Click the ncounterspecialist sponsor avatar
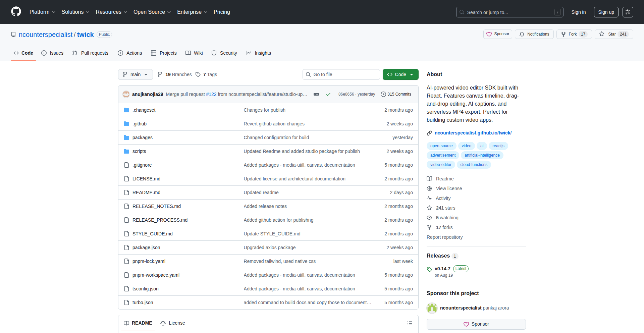The width and height of the screenshot is (644, 333). 432,308
